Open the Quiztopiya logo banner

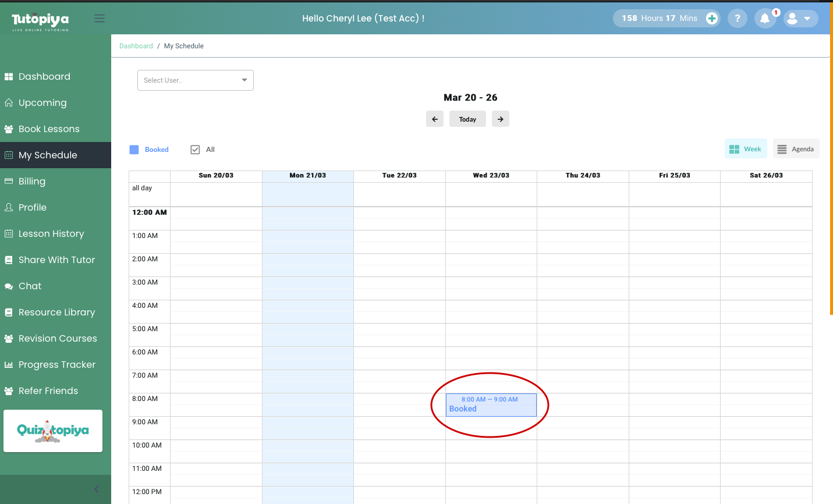click(x=53, y=431)
